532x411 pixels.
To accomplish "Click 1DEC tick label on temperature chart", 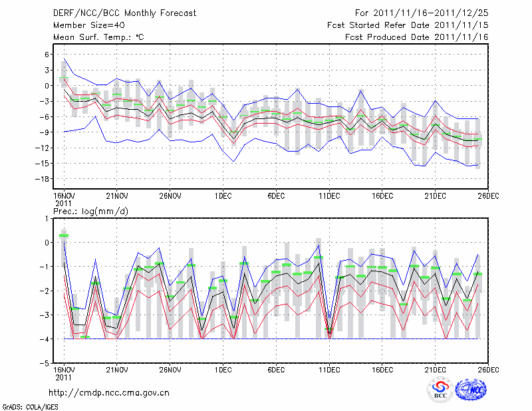I will coord(223,196).
